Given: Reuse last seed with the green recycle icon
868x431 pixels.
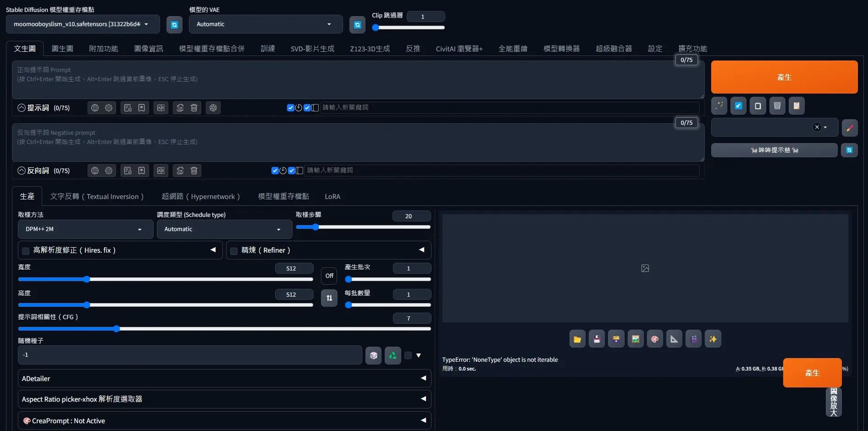Looking at the screenshot, I should (393, 355).
